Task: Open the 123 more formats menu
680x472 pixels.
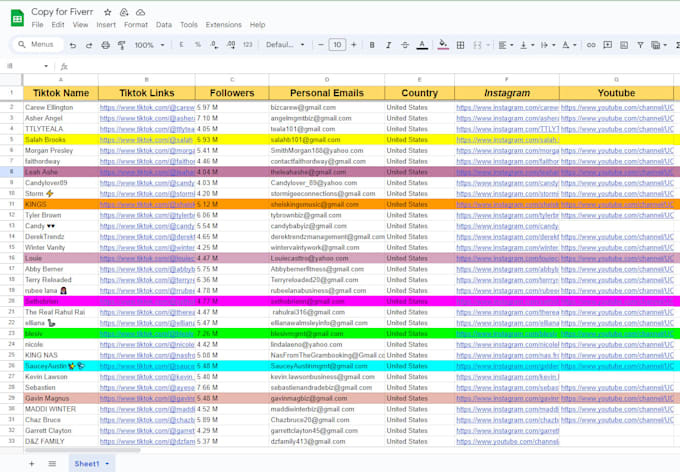Action: 248,45
